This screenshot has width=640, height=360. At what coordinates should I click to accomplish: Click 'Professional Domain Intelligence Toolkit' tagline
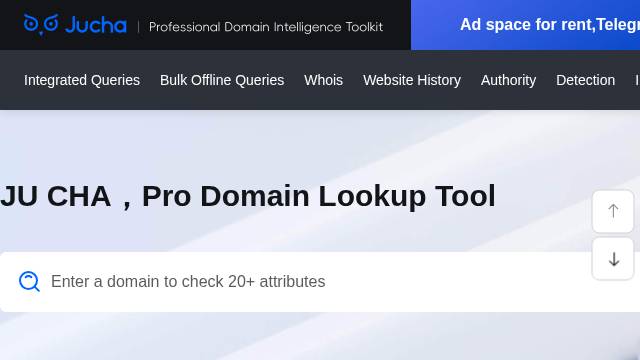266,27
